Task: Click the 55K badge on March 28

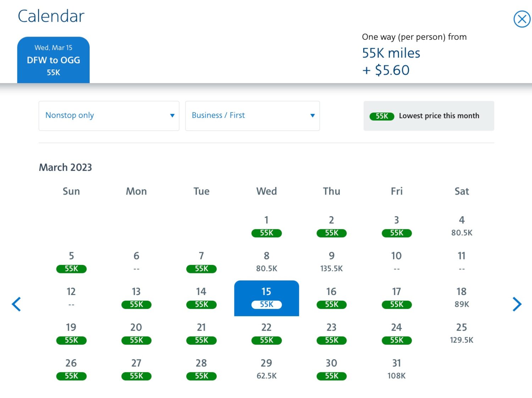Action: [201, 376]
